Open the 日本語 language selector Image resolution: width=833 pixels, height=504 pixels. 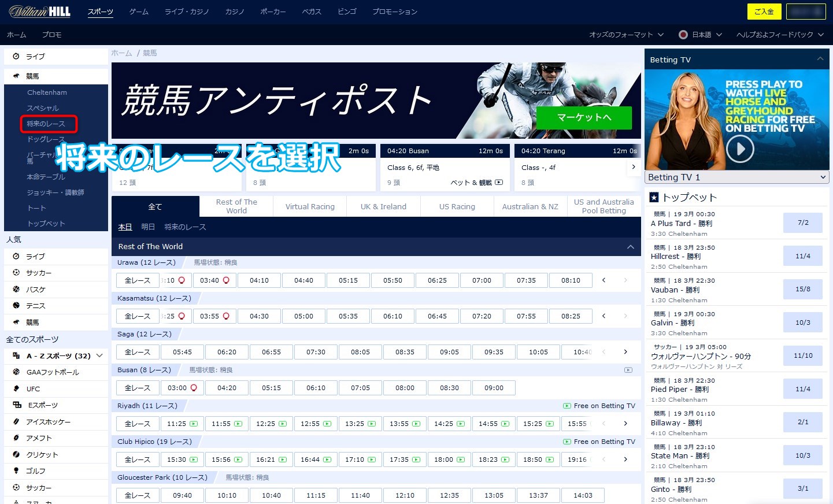click(x=701, y=35)
